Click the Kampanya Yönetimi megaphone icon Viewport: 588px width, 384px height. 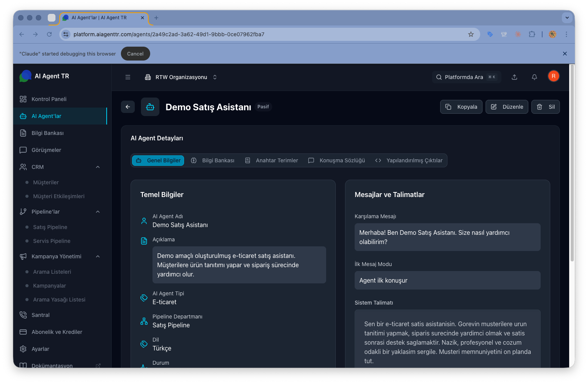tap(23, 256)
